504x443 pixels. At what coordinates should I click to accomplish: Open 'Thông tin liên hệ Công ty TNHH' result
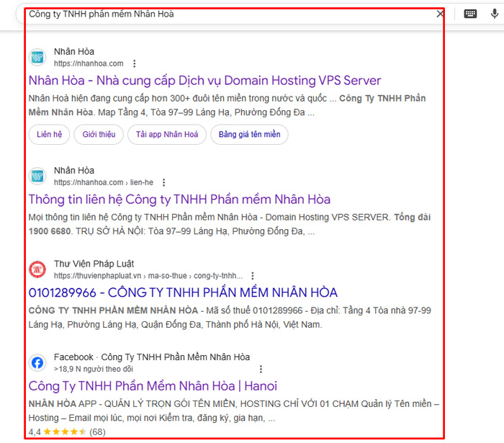(179, 200)
